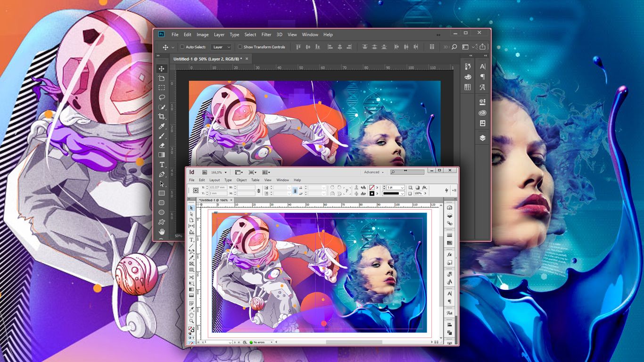Image resolution: width=644 pixels, height=362 pixels.
Task: Click InDesign fill and stroke toolbox swatch
Action: pyautogui.click(x=191, y=329)
